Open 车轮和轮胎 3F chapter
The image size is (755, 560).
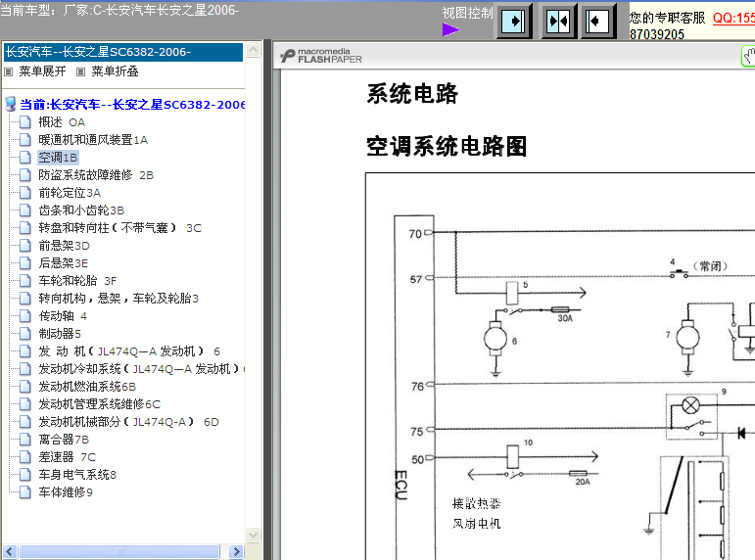(77, 281)
